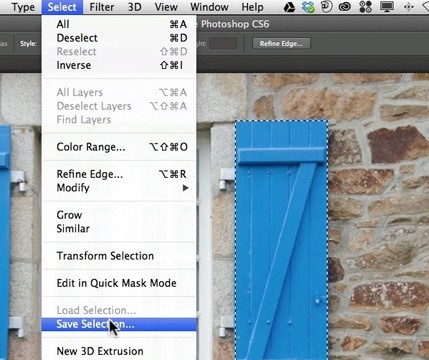The height and width of the screenshot is (360, 429).
Task: Expand the Modify submenu
Action: pyautogui.click(x=119, y=188)
